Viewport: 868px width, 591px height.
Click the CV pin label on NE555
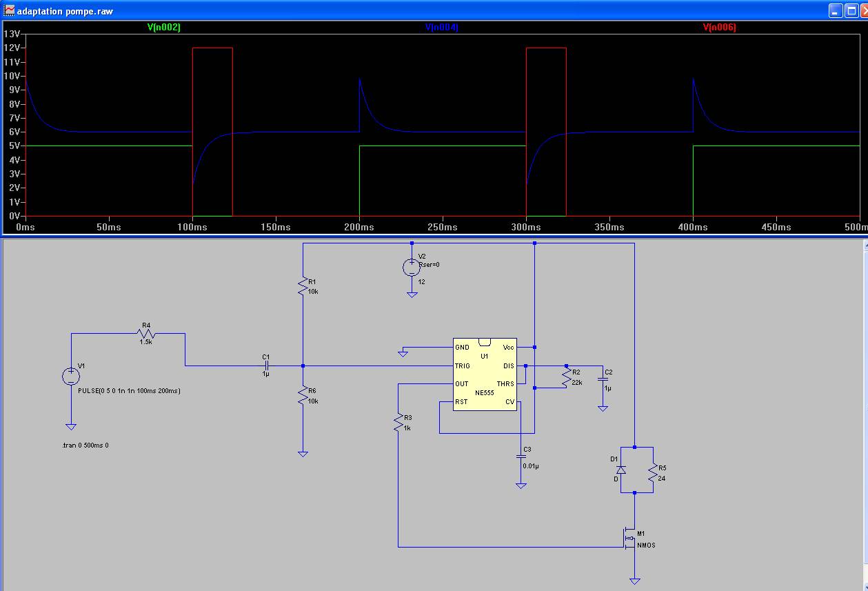(x=510, y=402)
